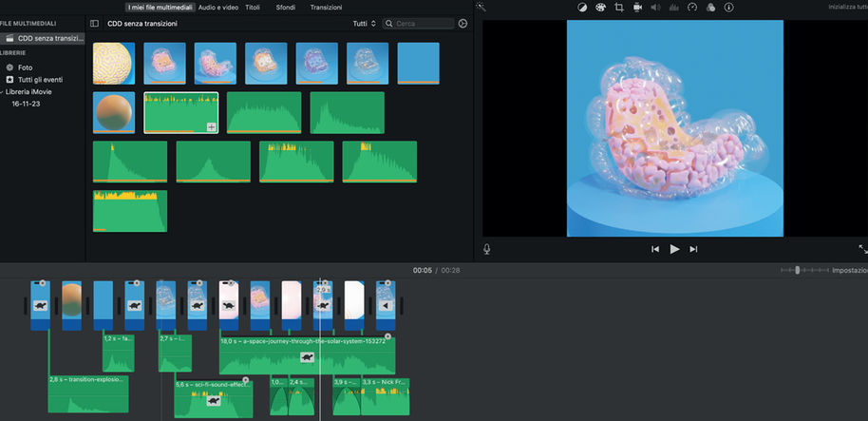868x421 pixels.
Task: Add selected audio clip with plus icon
Action: point(212,127)
